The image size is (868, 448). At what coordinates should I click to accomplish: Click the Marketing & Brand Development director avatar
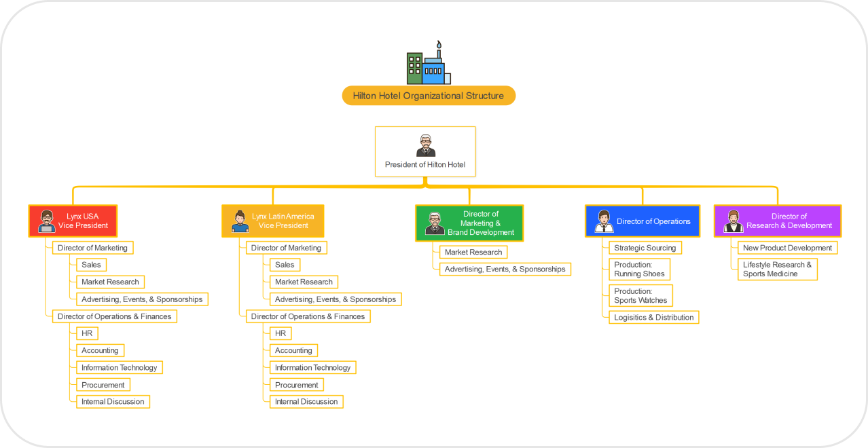tap(435, 223)
